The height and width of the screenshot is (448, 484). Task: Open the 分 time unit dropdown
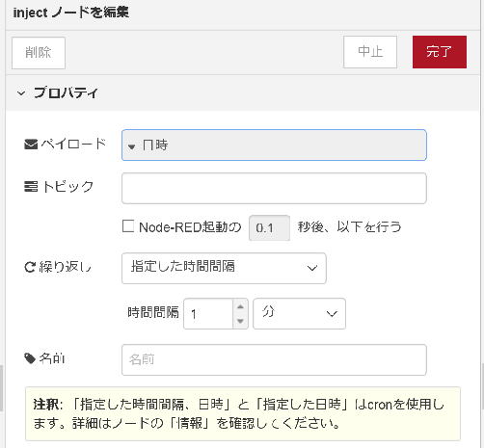point(299,313)
